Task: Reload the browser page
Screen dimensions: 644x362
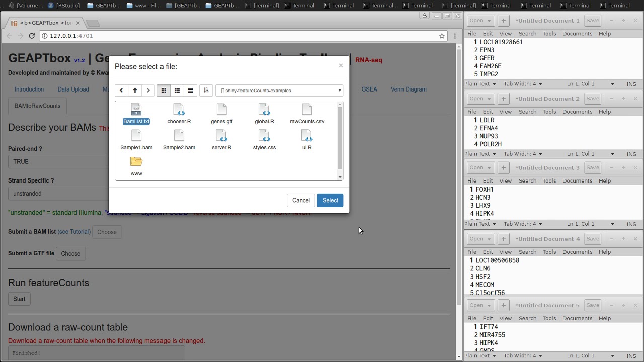Action: coord(32,36)
